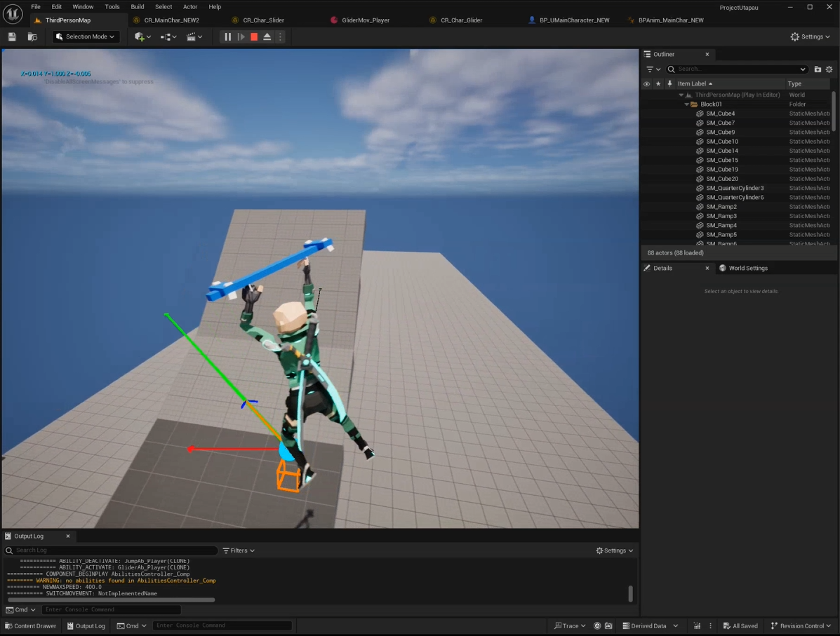Open Outliner settings gear icon

(829, 69)
